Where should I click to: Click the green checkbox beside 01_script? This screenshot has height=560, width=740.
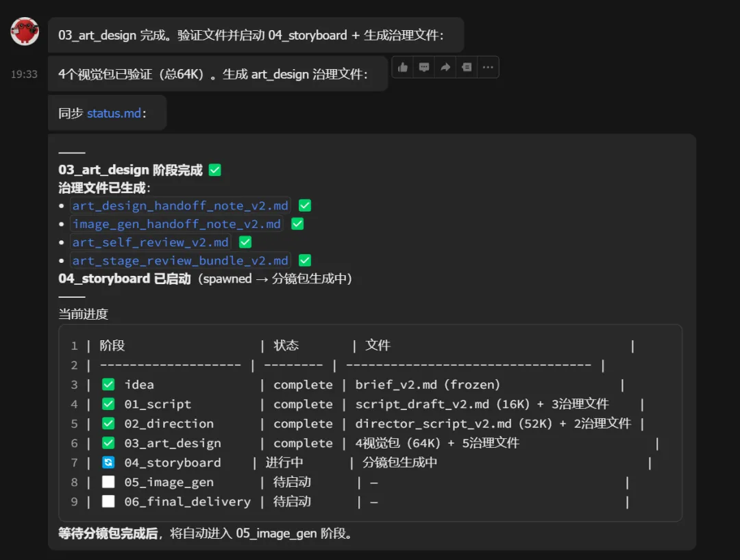point(108,404)
